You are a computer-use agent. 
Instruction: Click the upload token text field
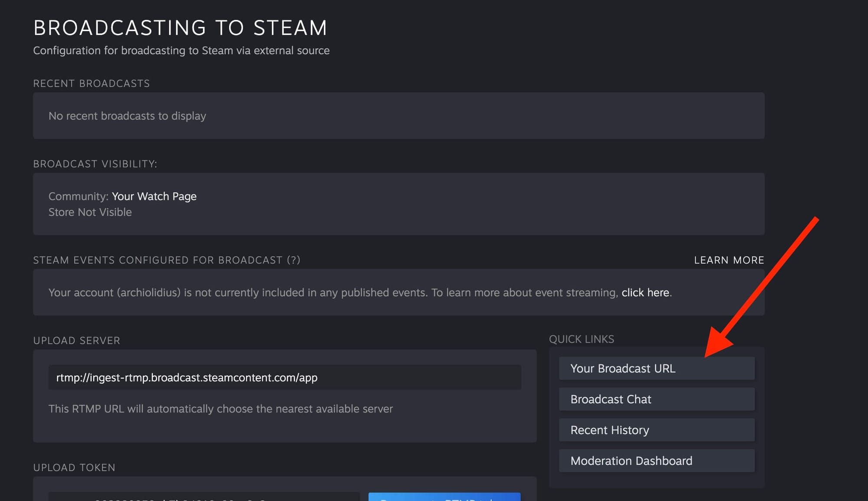[204, 497]
